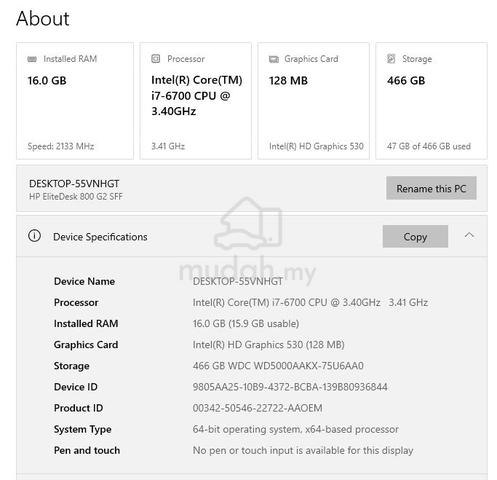This screenshot has width=497, height=480.
Task: Click the Graphics Card label in specifications
Action: coord(86,345)
